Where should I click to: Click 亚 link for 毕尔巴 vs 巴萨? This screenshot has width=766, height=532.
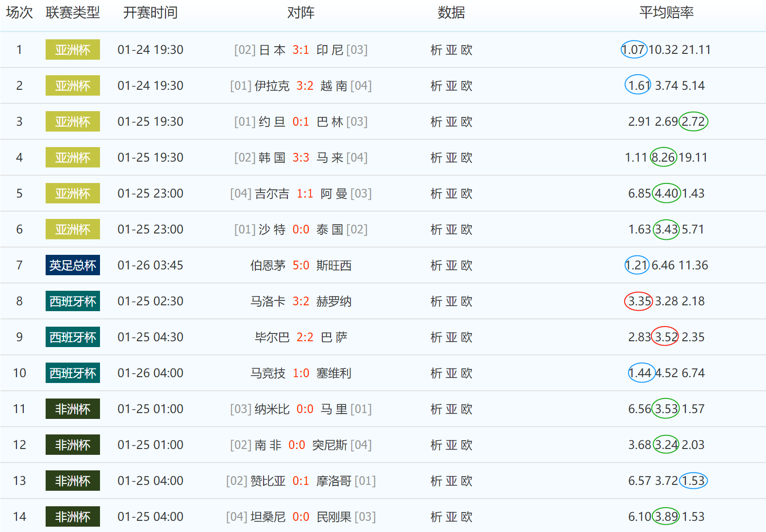[451, 337]
